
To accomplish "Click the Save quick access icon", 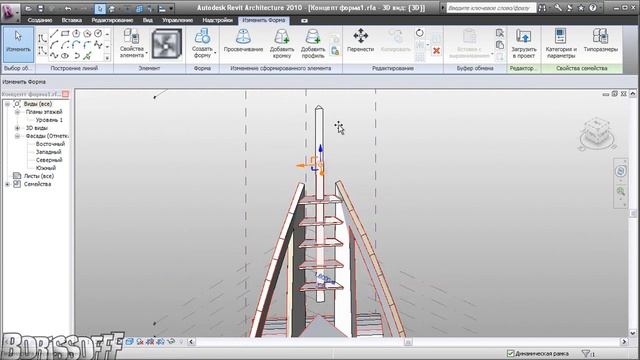I will (x=40, y=8).
